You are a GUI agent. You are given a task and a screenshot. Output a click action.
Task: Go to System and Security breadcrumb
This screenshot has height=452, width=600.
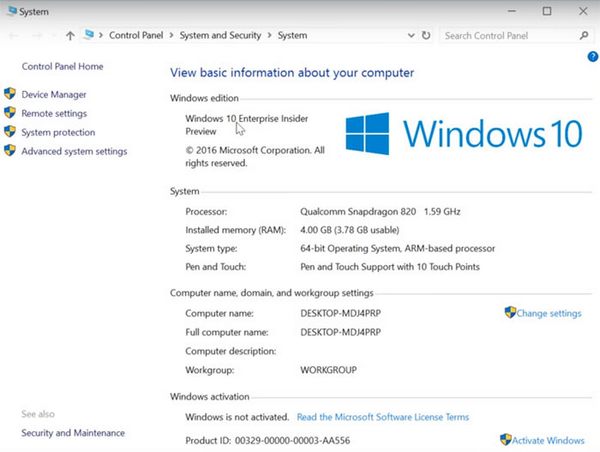click(220, 35)
